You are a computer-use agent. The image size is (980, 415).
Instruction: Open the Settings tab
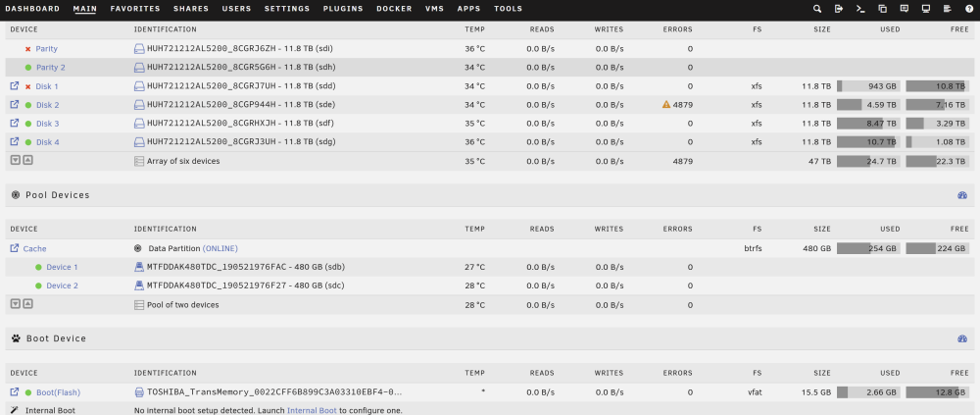coord(287,9)
